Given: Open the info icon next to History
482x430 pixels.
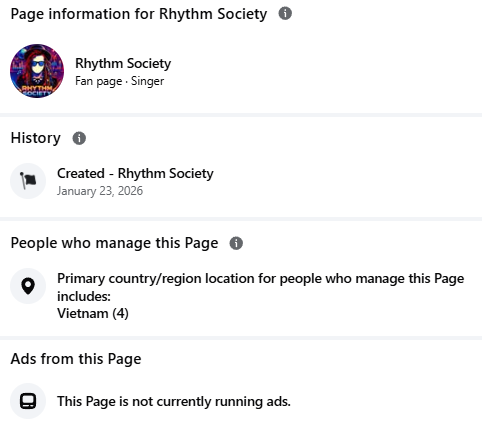Looking at the screenshot, I should [79, 138].
